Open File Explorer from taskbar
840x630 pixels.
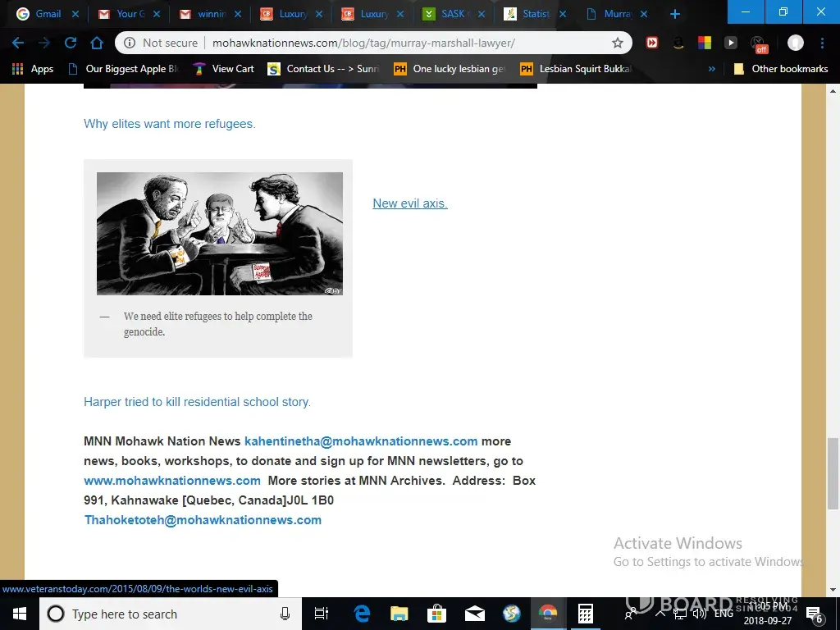[399, 614]
